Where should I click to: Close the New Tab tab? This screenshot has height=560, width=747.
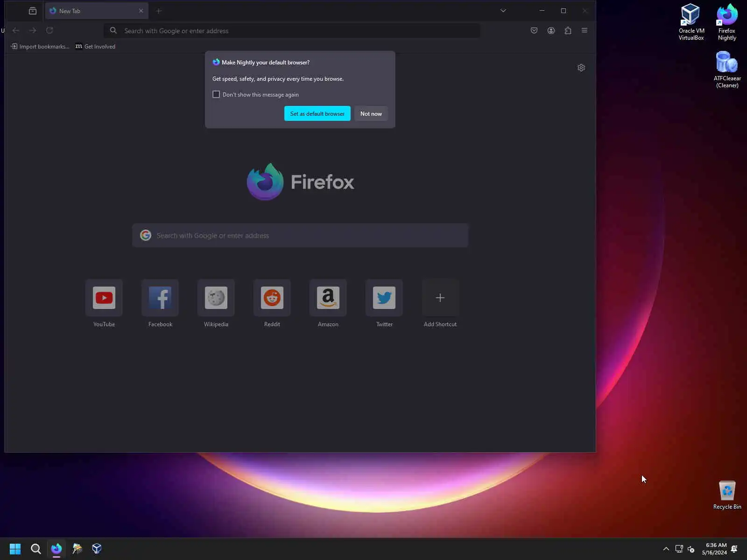pyautogui.click(x=141, y=11)
